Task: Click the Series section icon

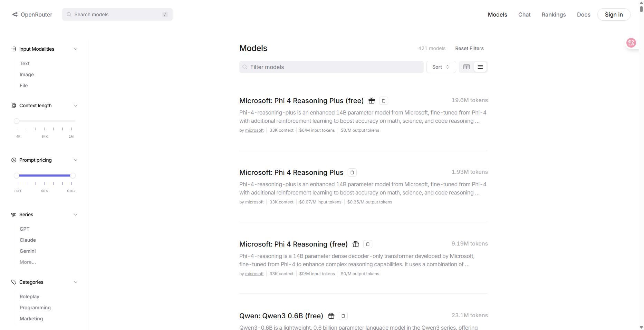Action: click(14, 214)
